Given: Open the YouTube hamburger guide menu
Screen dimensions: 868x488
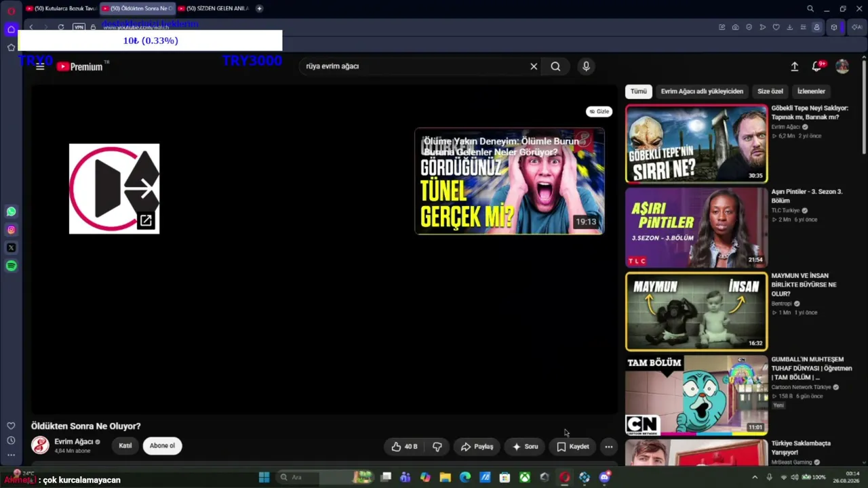Looking at the screenshot, I should (x=40, y=66).
